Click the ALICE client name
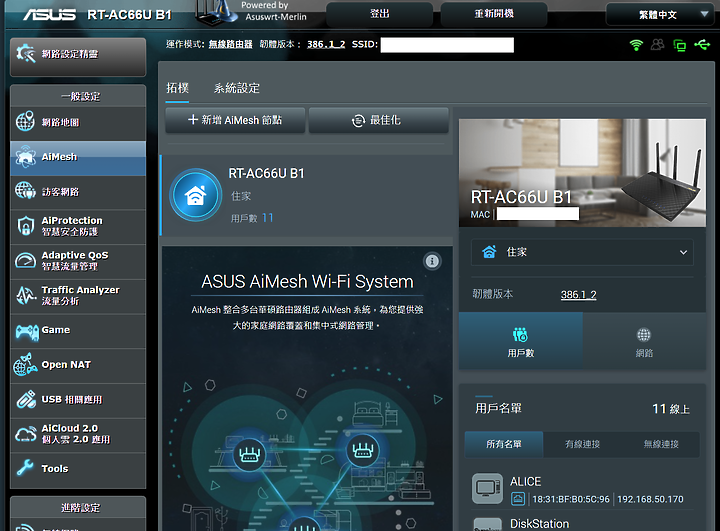This screenshot has width=720, height=531. coord(525,481)
